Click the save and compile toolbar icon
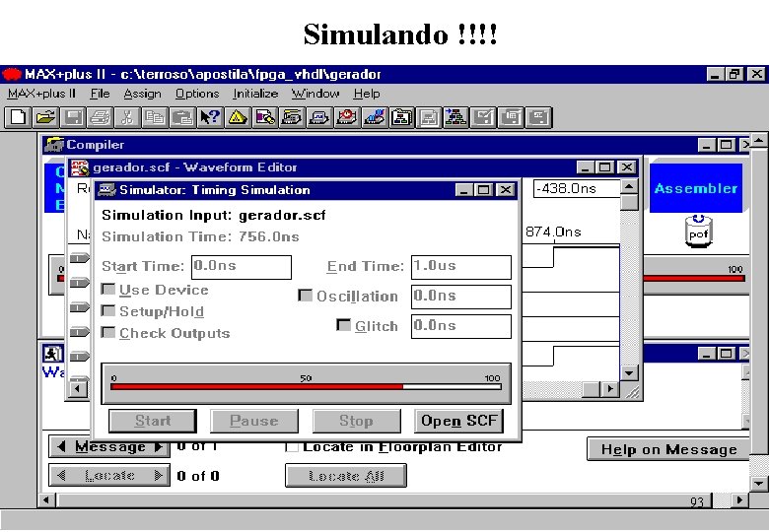 tap(511, 117)
